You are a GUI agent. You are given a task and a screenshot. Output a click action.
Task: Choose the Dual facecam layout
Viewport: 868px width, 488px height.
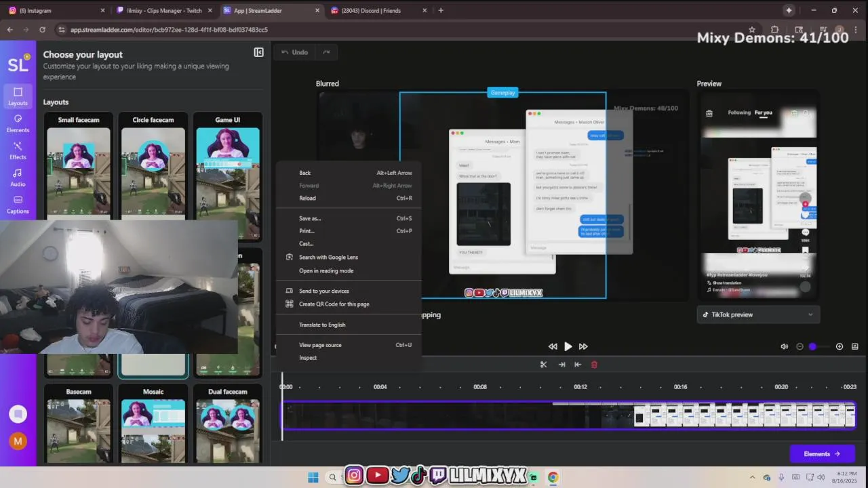pyautogui.click(x=228, y=424)
